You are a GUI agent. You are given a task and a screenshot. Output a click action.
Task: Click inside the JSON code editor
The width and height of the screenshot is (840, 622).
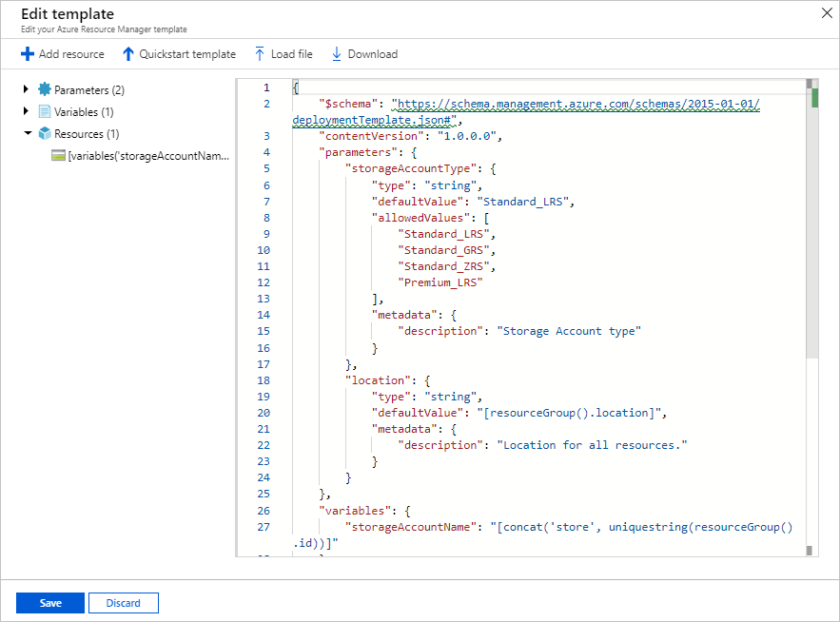click(523, 333)
